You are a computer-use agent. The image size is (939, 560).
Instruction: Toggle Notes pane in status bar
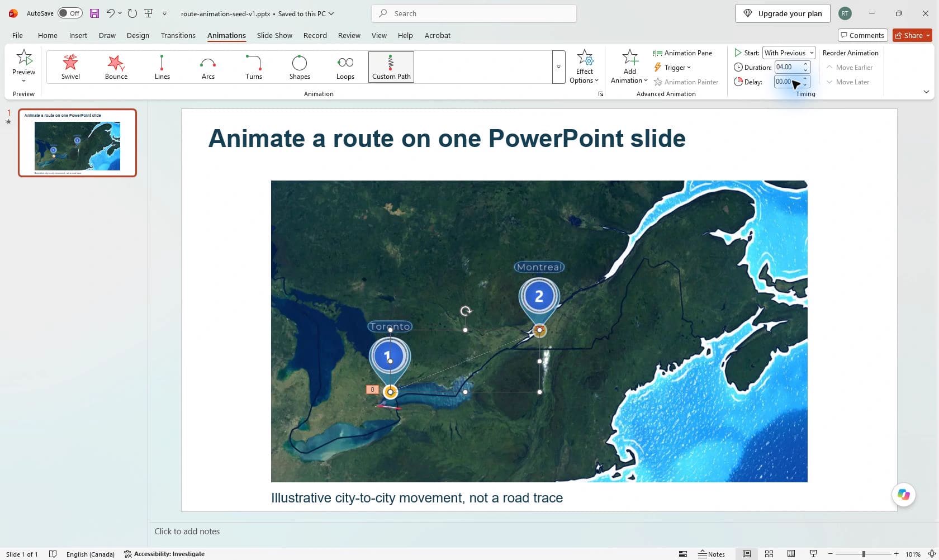(712, 554)
